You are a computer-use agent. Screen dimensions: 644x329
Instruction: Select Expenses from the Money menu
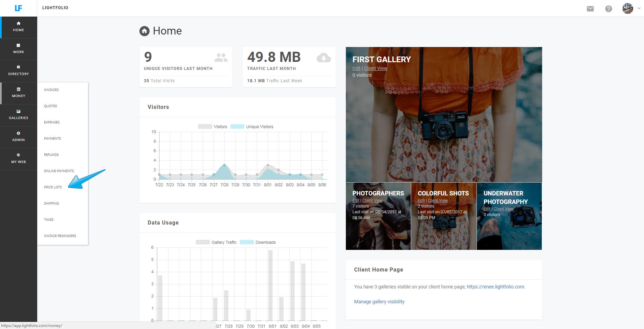pos(52,122)
